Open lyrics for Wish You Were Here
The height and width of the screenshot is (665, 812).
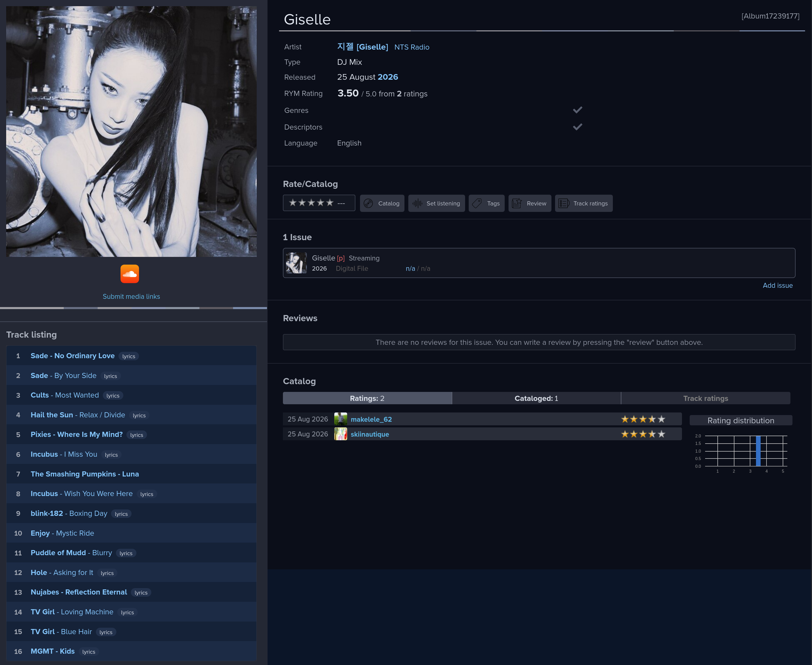coord(147,494)
